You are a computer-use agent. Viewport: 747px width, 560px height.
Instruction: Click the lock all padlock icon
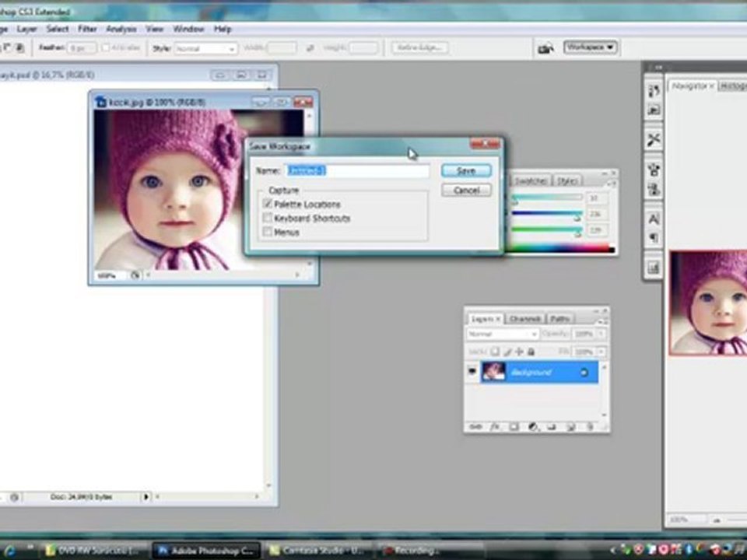[531, 352]
